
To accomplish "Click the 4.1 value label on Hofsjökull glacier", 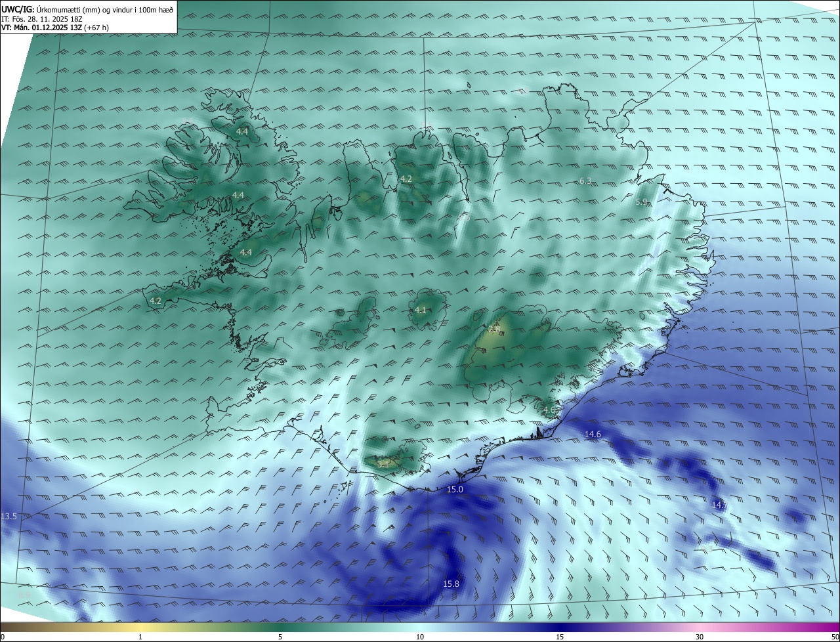I will click(x=421, y=310).
